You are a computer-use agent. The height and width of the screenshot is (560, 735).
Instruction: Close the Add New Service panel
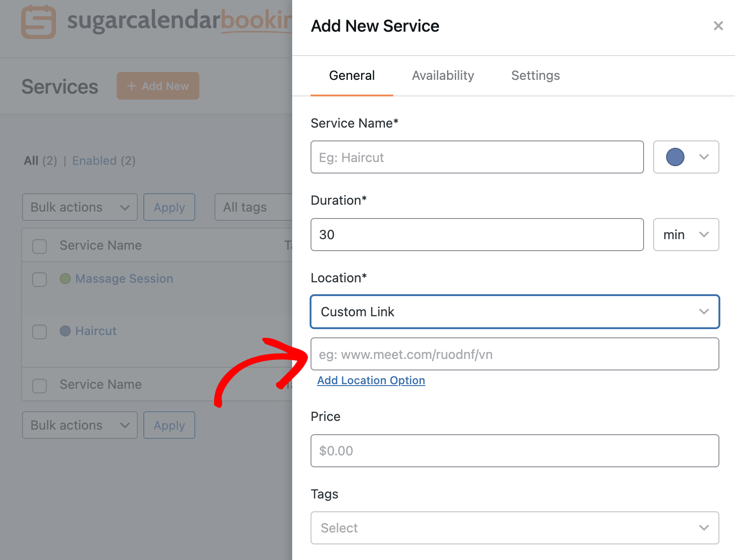[718, 26]
